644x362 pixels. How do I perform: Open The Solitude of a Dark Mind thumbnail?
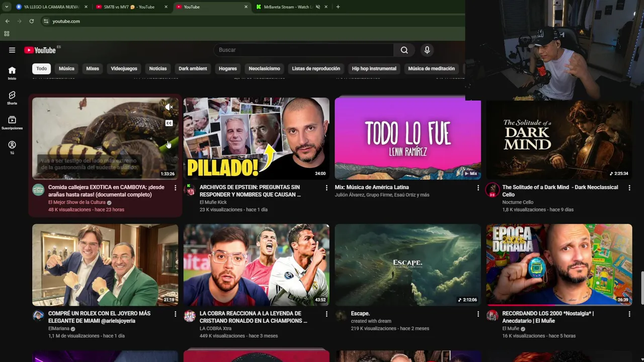(x=559, y=139)
